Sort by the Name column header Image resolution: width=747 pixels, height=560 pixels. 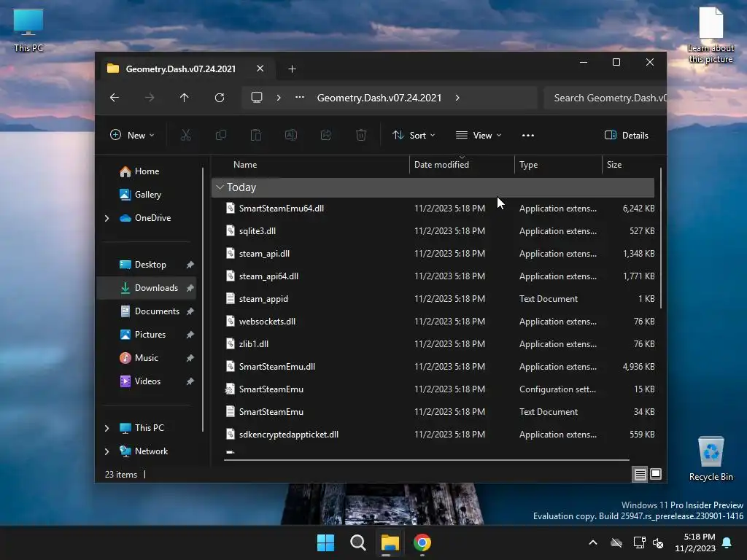245,165
